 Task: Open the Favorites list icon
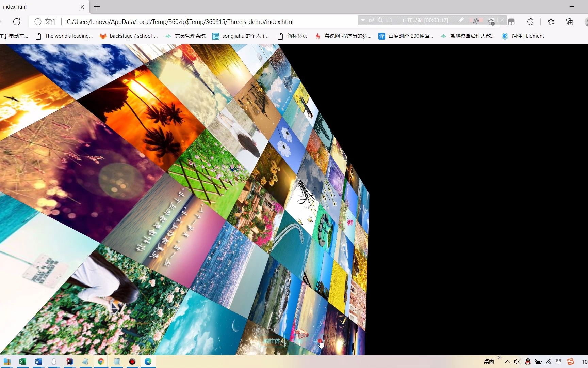coord(551,22)
